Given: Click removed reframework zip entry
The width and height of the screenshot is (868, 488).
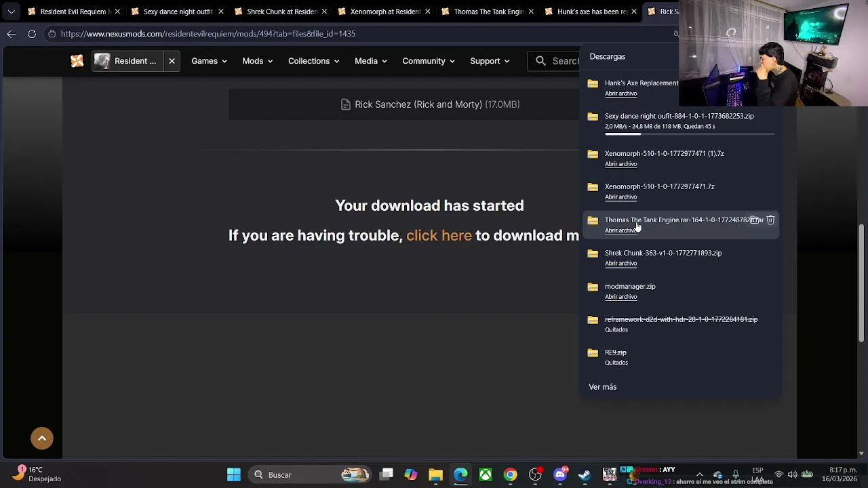Looking at the screenshot, I should coord(681,319).
